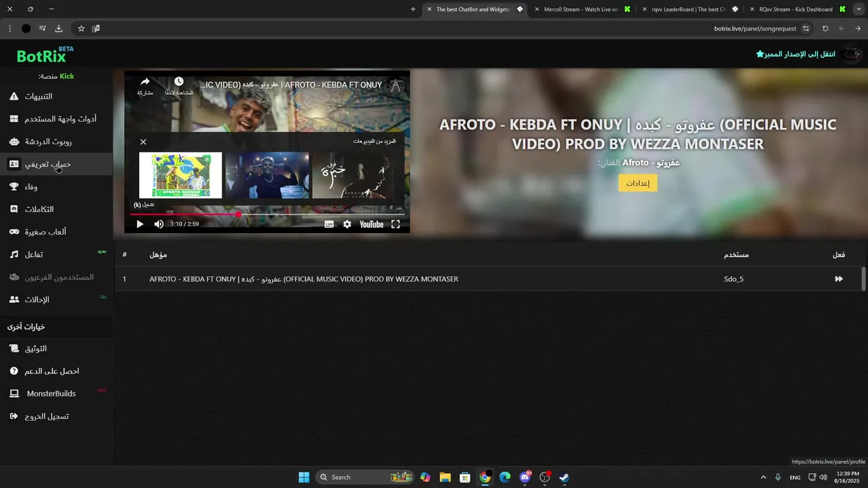Open the user avatar in page header
This screenshot has height=488, width=868.
[x=850, y=54]
